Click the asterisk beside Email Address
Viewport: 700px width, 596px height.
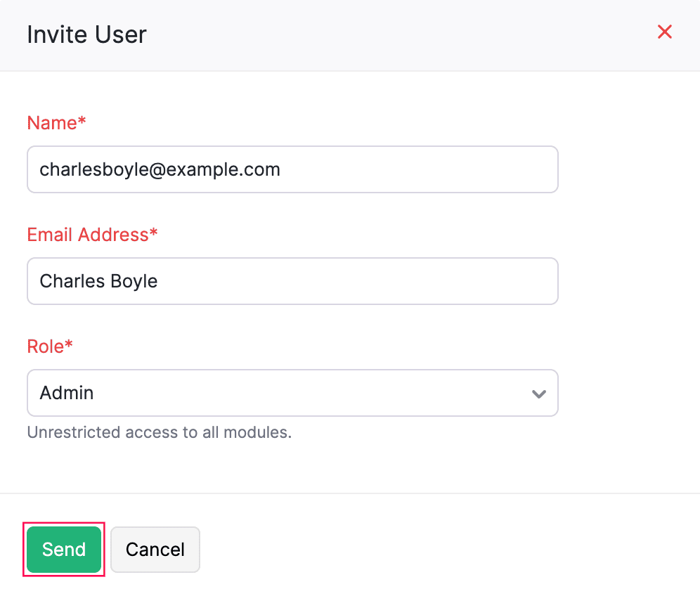coord(154,233)
